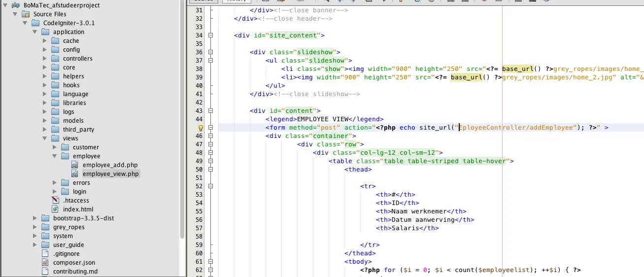Click the highlighted base_url() on line 39
Viewport: 644px width, 277px height.
[470, 77]
